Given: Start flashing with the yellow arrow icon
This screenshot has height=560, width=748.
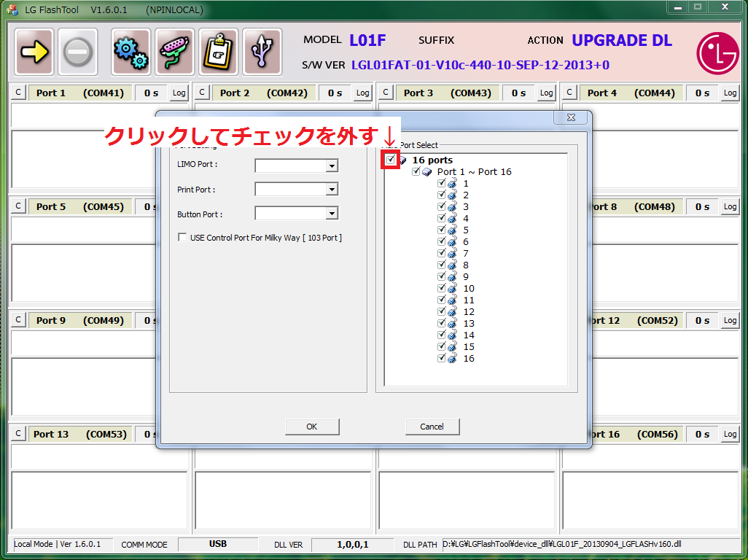Looking at the screenshot, I should (34, 52).
